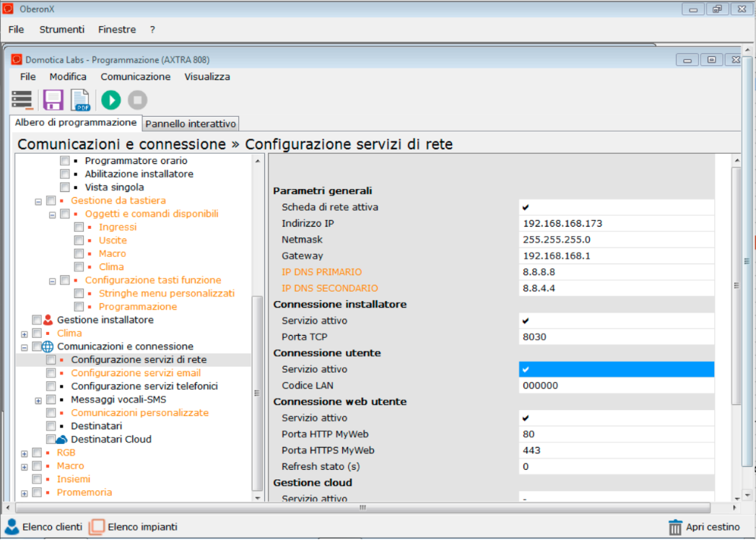Viewport: 756px width, 540px height.
Task: Click the Netmask field 255.255.255.0
Action: [616, 240]
